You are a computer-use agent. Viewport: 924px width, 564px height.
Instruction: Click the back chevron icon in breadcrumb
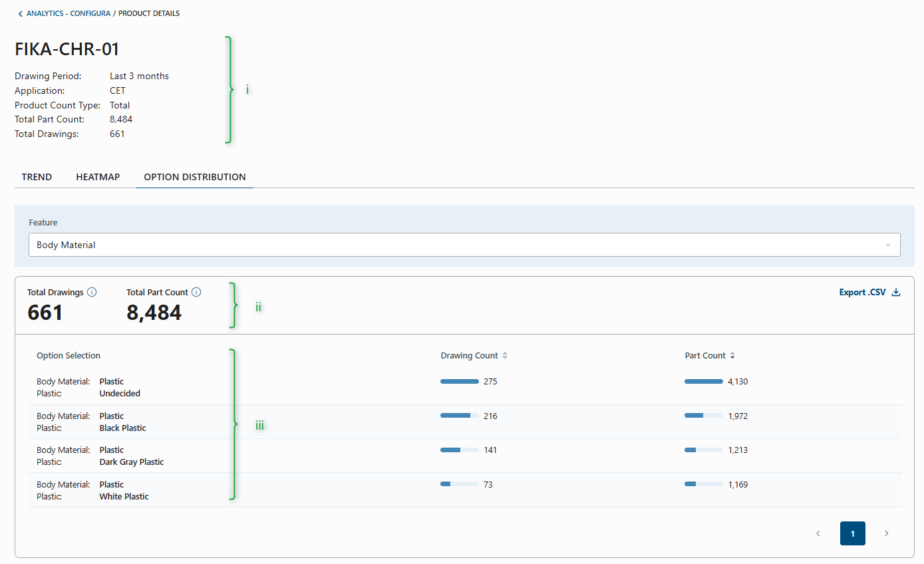[x=20, y=13]
